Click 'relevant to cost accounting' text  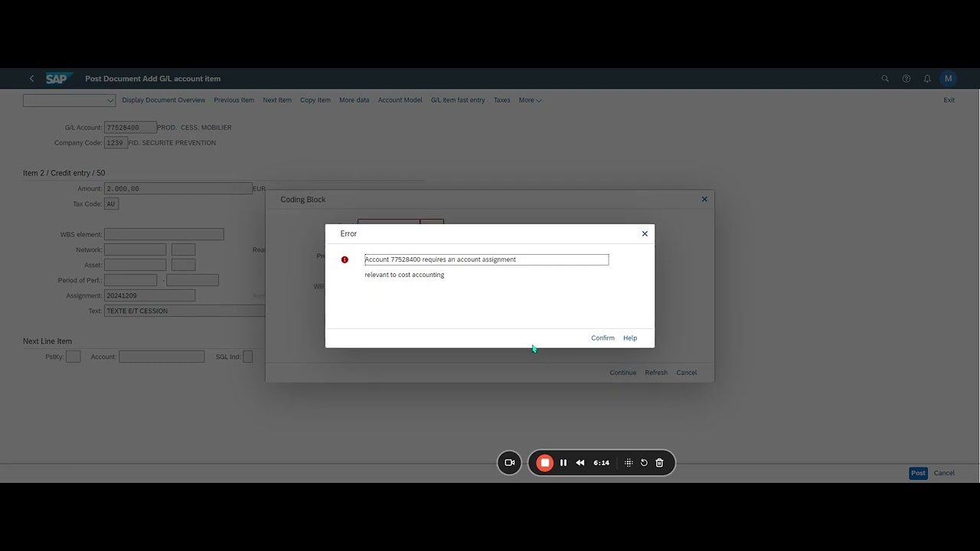[404, 275]
